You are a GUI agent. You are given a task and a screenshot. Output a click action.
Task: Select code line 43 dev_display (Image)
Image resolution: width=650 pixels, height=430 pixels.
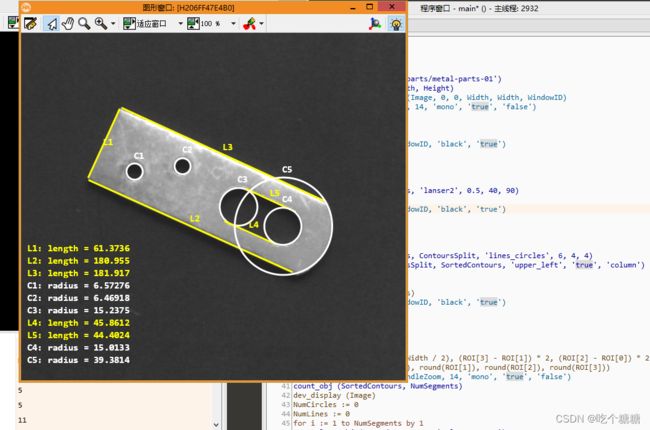coord(334,396)
